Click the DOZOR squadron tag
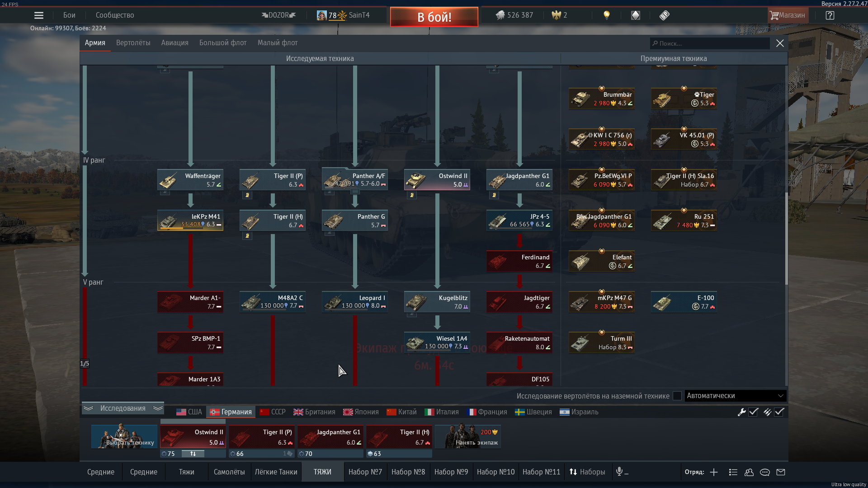This screenshot has height=488, width=868. click(x=278, y=15)
